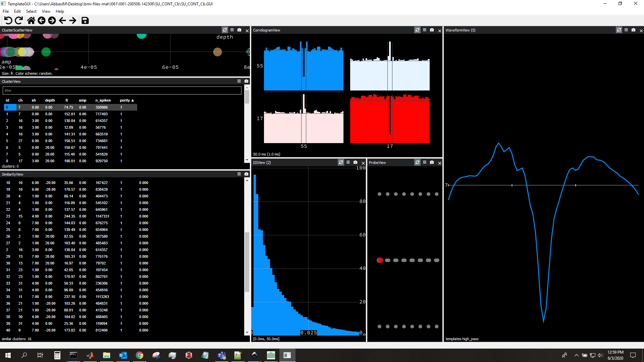Click the refresh icon in ISIView

341,163
